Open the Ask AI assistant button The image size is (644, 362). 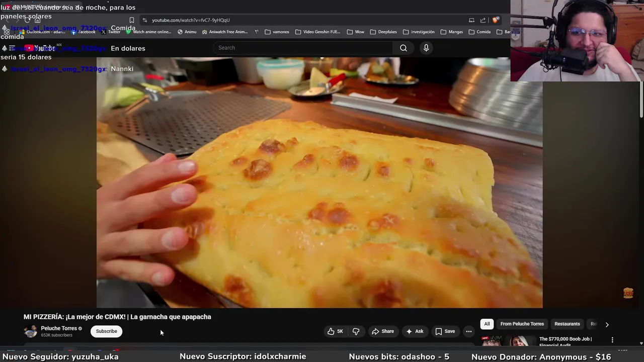[x=415, y=331]
